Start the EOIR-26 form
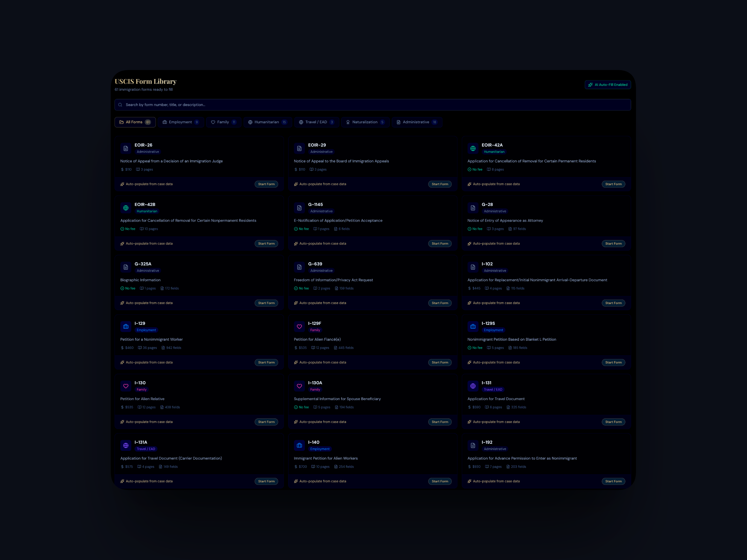 [266, 184]
